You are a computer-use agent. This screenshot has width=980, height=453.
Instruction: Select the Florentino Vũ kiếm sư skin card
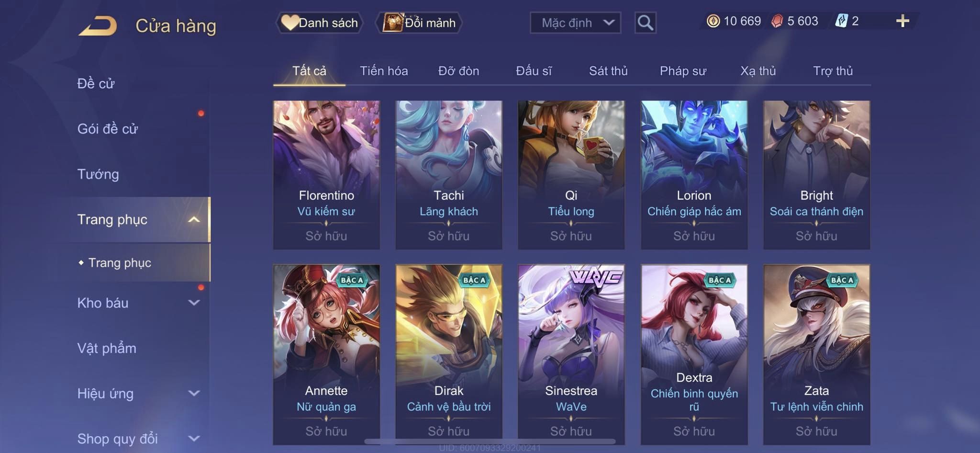326,175
